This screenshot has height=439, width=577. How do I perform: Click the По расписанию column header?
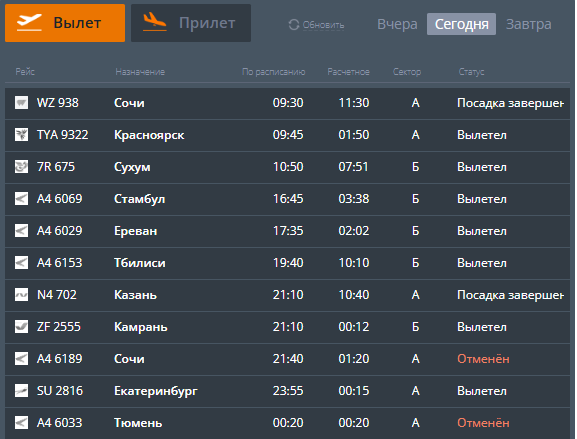coord(273,72)
